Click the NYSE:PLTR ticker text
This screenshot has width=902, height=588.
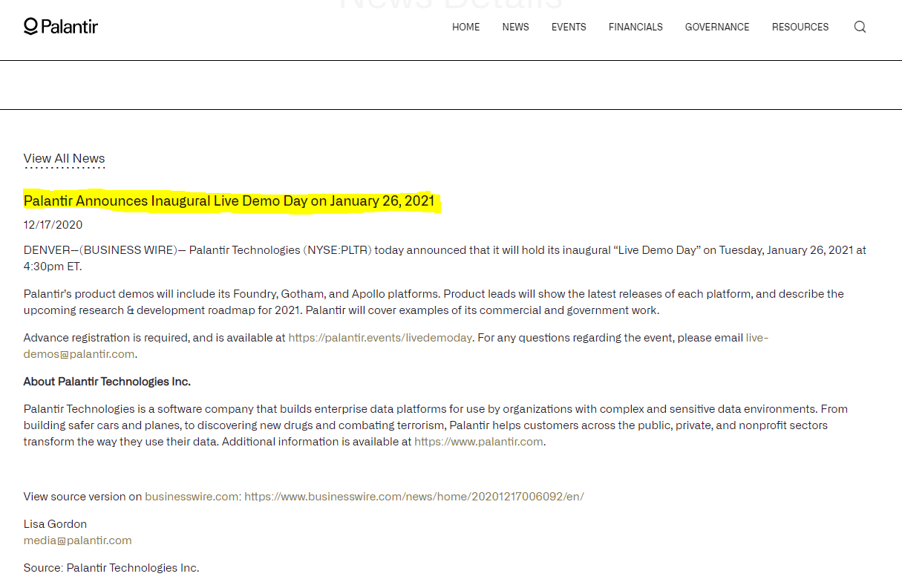337,249
